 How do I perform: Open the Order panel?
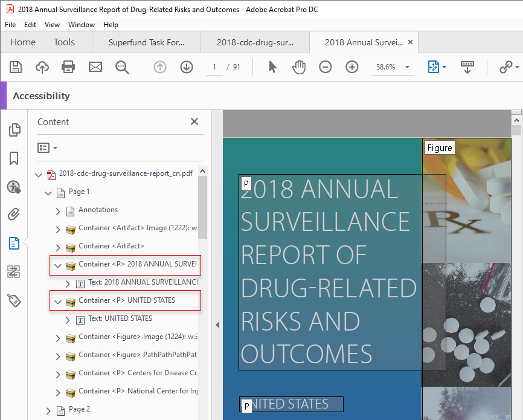pos(14,271)
